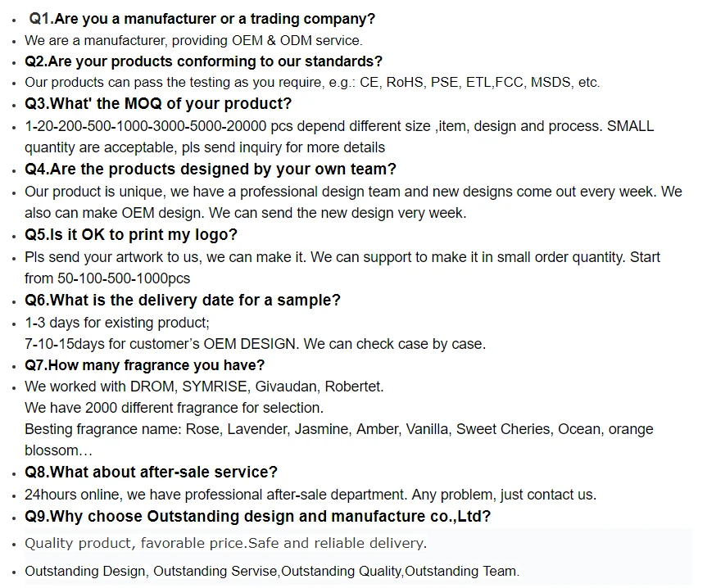Click the Q1 manufacturer or trading company heading
This screenshot has height=588, width=707.
pos(202,19)
